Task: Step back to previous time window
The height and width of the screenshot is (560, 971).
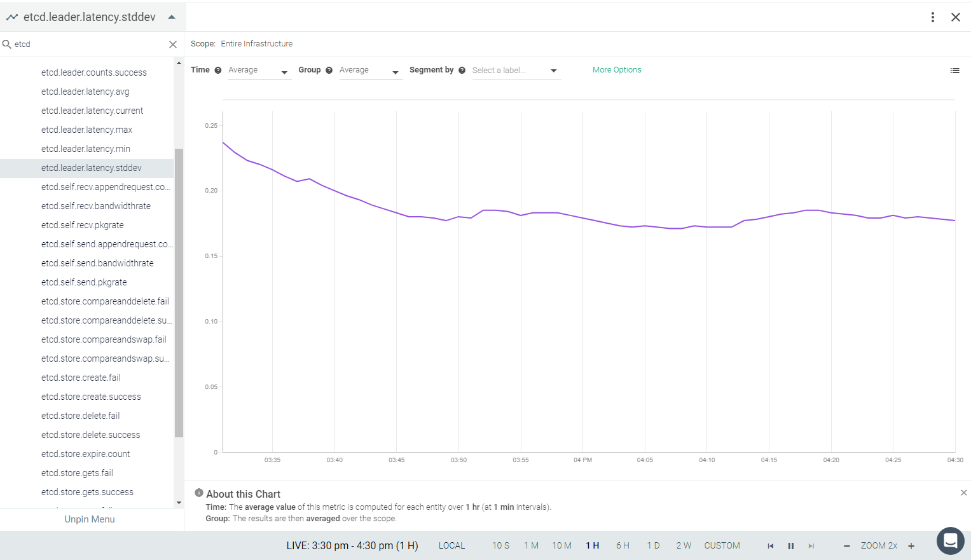Action: pyautogui.click(x=771, y=546)
